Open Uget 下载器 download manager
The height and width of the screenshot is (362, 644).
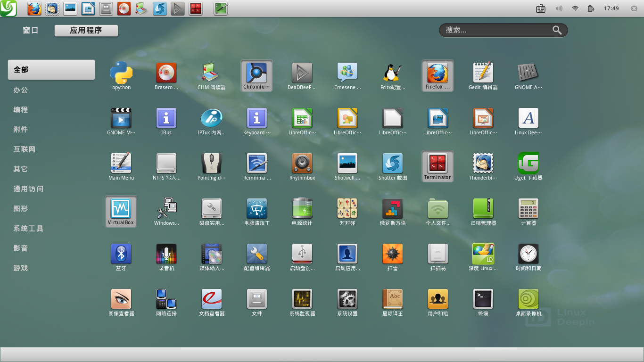(528, 167)
